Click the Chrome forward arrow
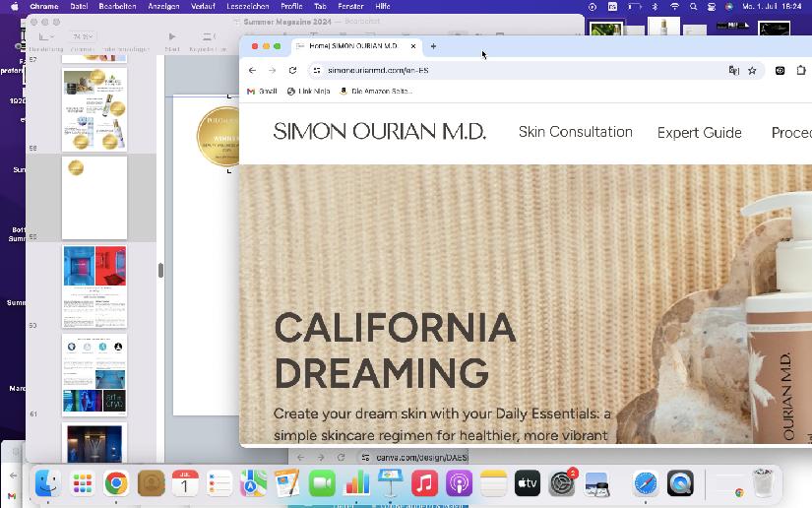The width and height of the screenshot is (812, 508). [273, 71]
